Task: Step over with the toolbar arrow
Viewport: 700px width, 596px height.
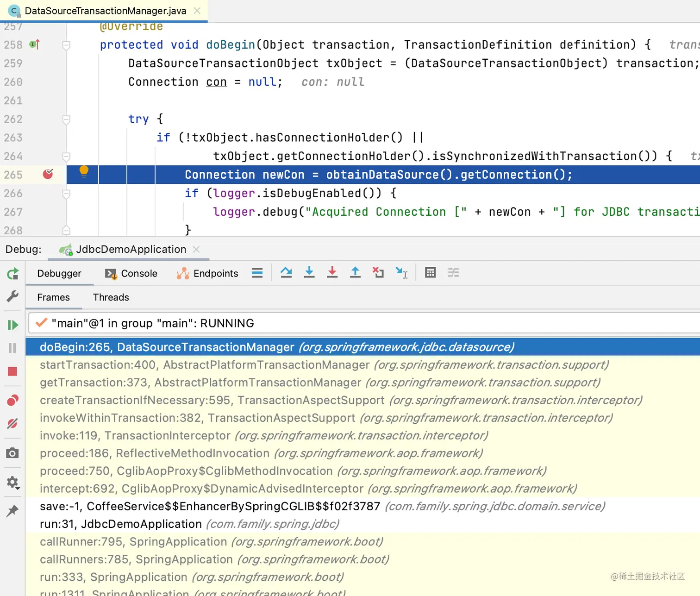Action: click(286, 272)
